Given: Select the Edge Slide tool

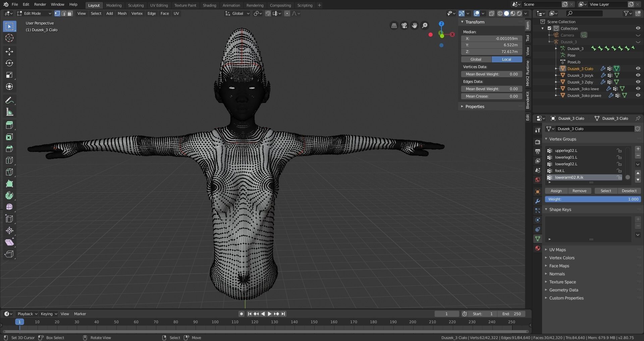Looking at the screenshot, I should [9, 219].
